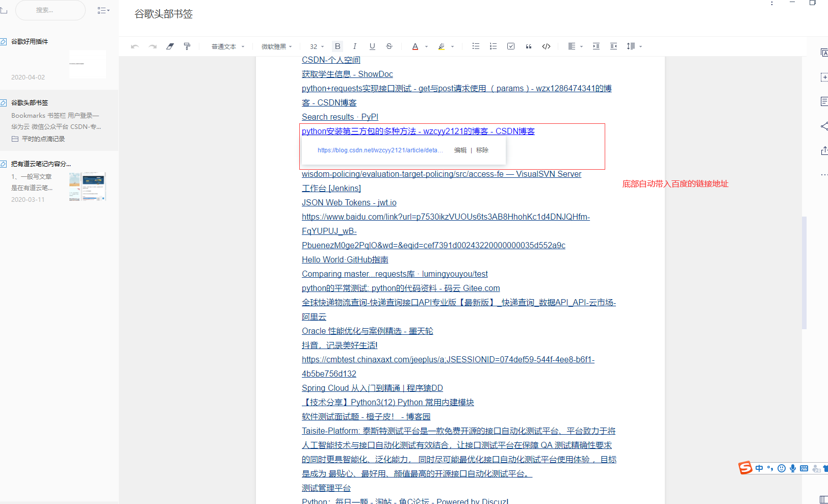Open the 获取学生信息 - ShowDoc link
The height and width of the screenshot is (504, 828).
pos(347,74)
